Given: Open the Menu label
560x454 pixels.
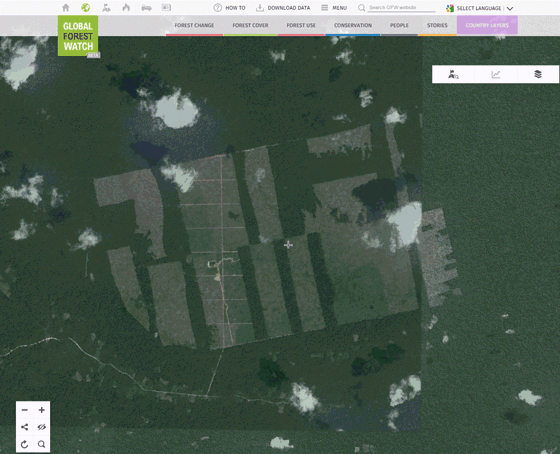Looking at the screenshot, I should point(340,8).
